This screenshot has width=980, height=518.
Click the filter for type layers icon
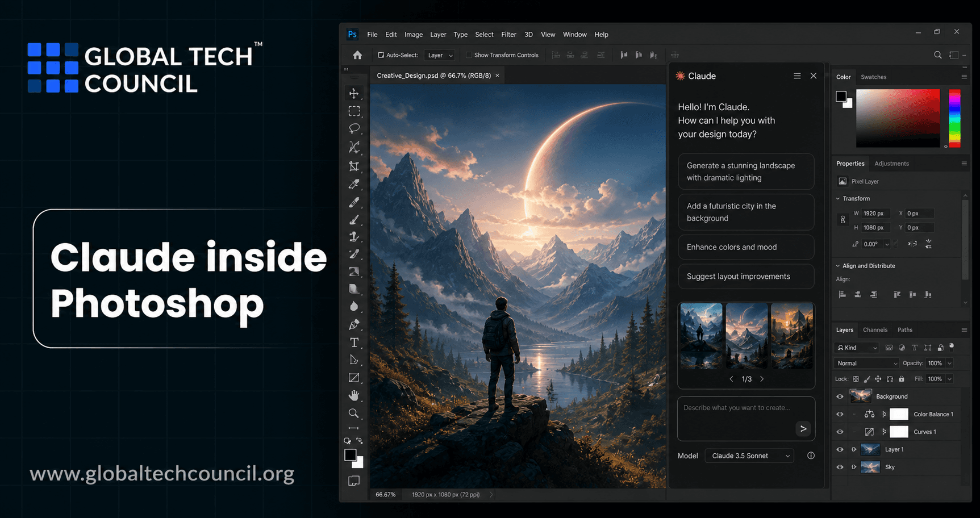point(915,348)
